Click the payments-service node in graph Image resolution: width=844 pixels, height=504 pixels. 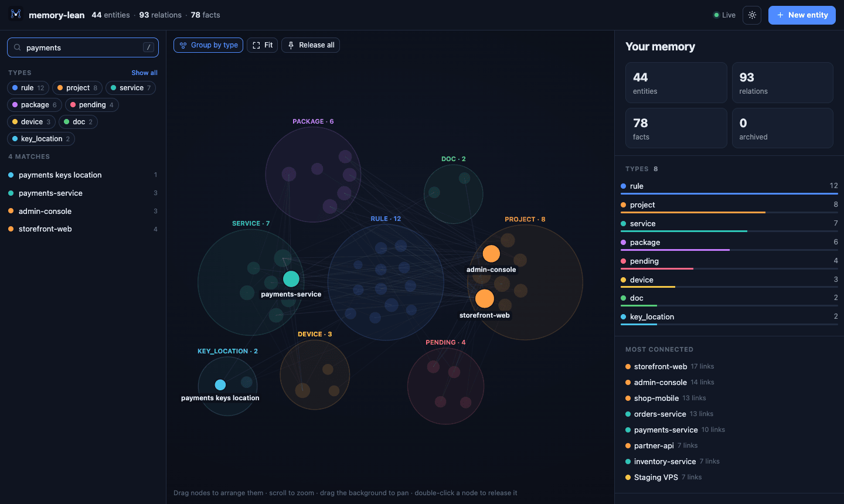click(291, 279)
